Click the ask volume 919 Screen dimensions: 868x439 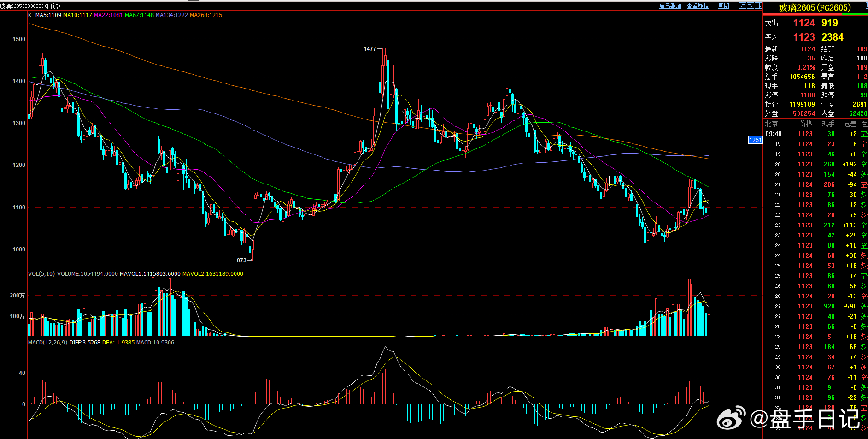click(829, 23)
